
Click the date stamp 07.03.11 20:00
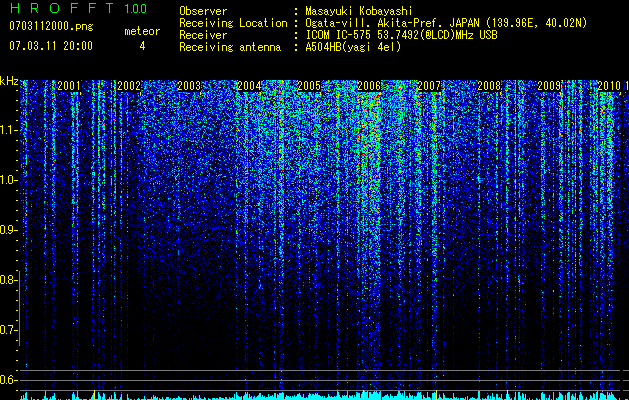click(x=51, y=45)
